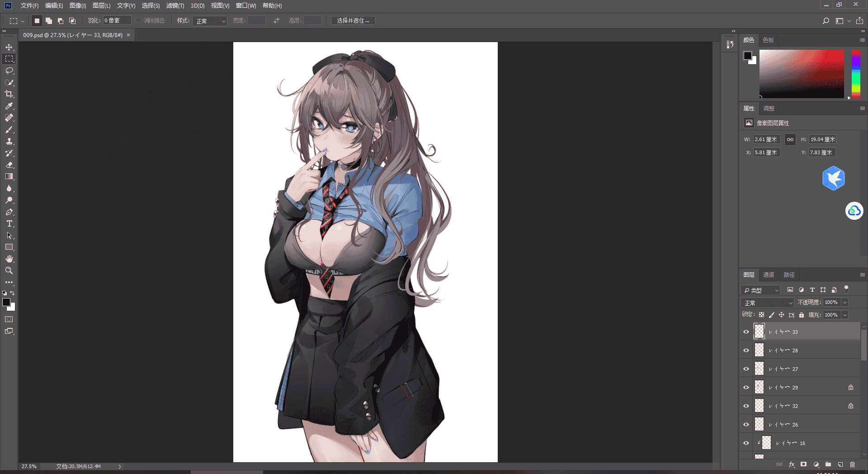Select the Zoom tool
The height and width of the screenshot is (474, 868).
9,270
